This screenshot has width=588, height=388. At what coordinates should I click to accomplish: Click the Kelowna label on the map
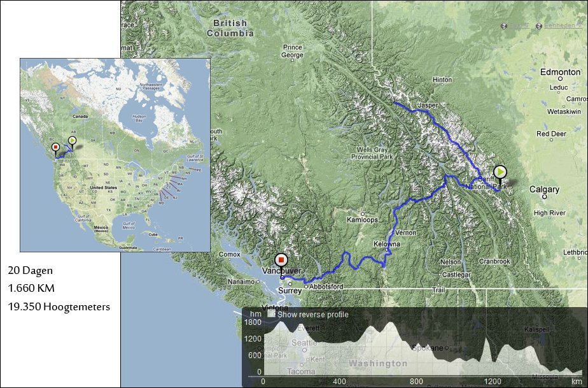coord(387,244)
